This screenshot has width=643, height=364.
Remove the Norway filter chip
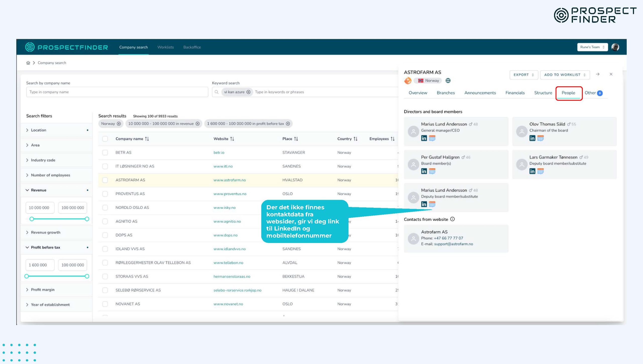click(119, 124)
